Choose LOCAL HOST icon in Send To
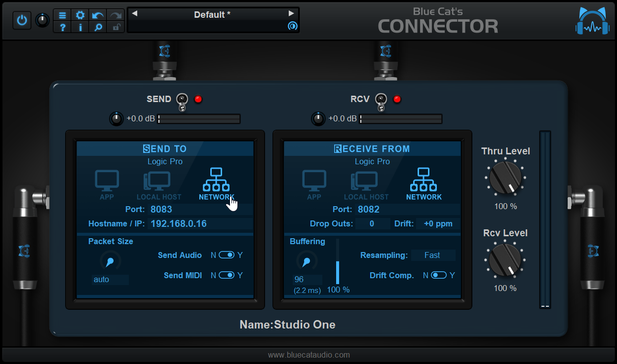This screenshot has height=364, width=617. click(x=159, y=185)
